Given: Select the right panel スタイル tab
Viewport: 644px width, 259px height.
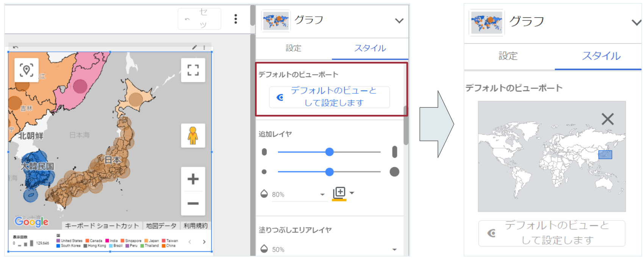Looking at the screenshot, I should 601,56.
